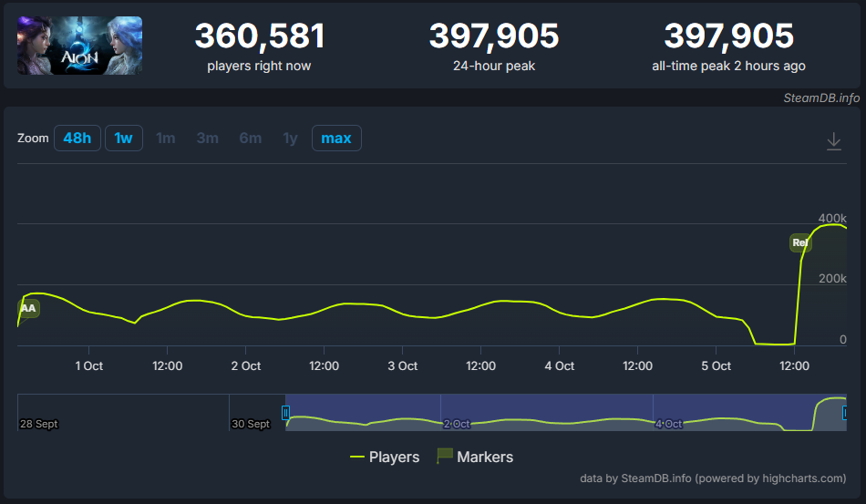Click the 1 Oct x-axis label
Image resolution: width=866 pixels, height=504 pixels.
click(x=89, y=366)
